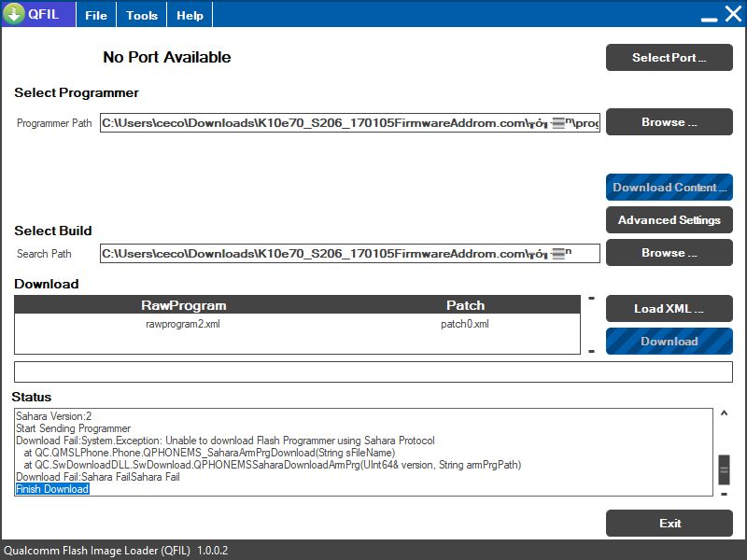Open Advanced Settings
The width and height of the screenshot is (747, 560).
click(x=669, y=220)
